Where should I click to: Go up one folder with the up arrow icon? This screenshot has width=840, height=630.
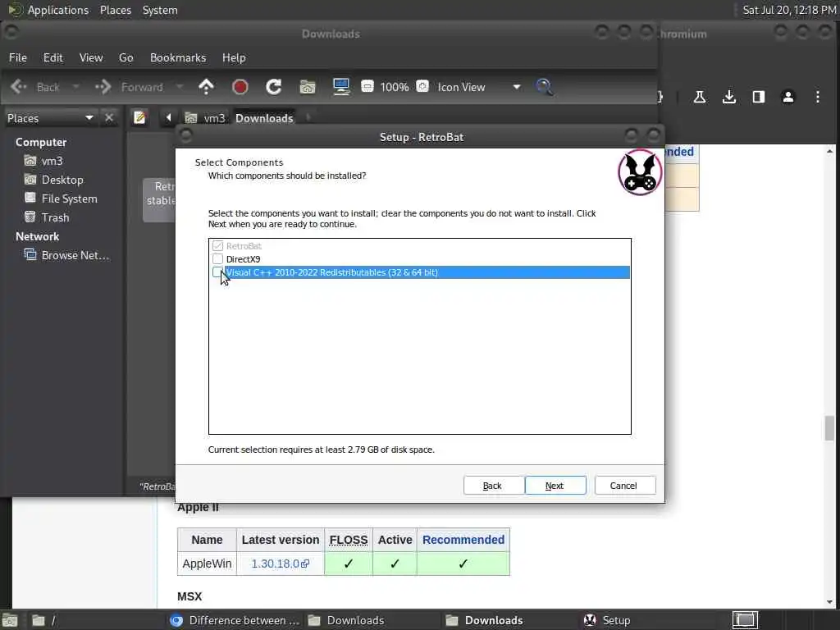point(206,86)
